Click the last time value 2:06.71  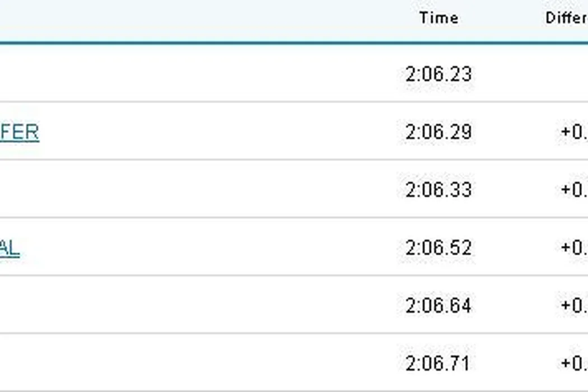[437, 363]
